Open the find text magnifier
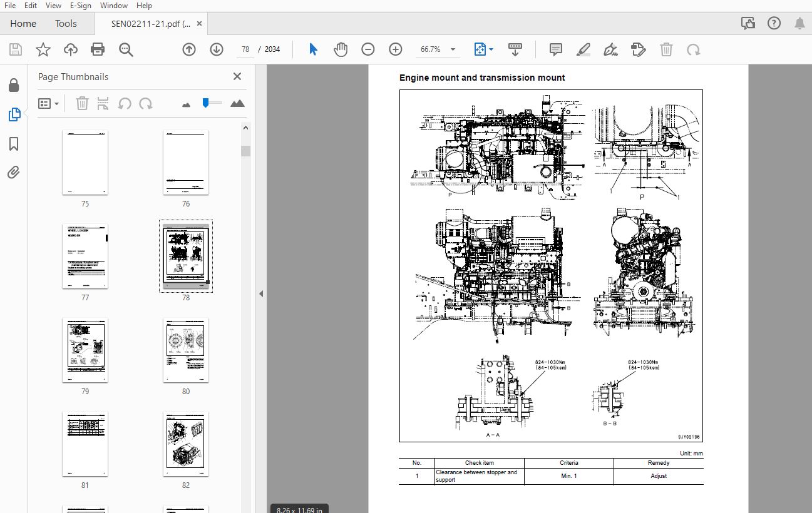Image resolution: width=812 pixels, height=513 pixels. pyautogui.click(x=126, y=49)
